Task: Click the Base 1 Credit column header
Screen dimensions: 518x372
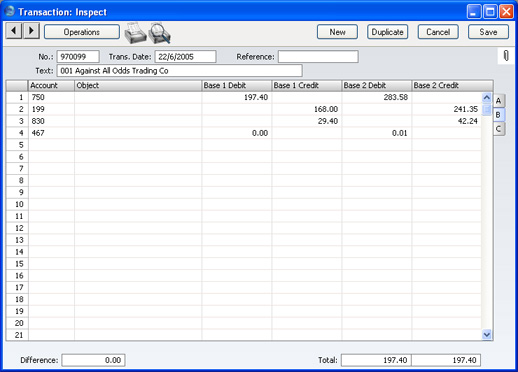Action: (307, 86)
